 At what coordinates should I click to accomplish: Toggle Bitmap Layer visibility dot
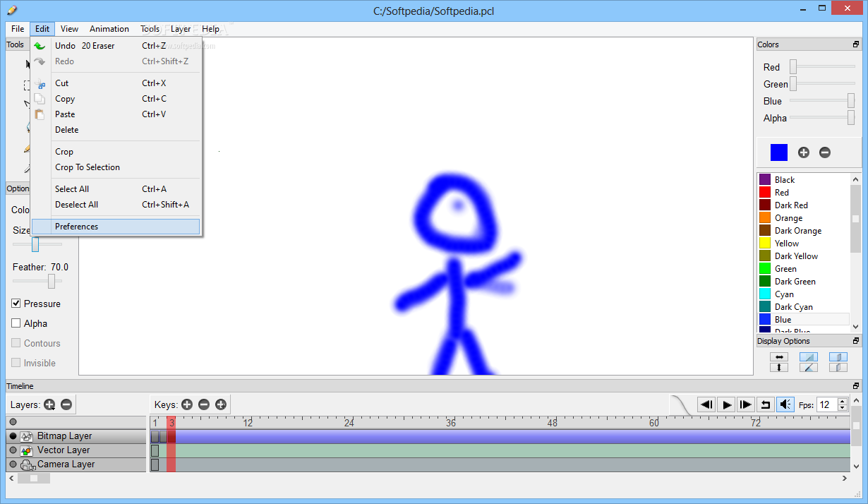click(x=13, y=436)
